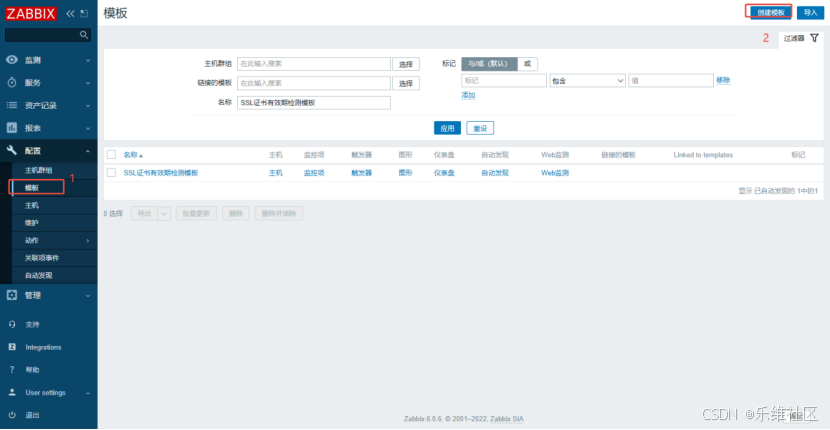Select the 或 tag mode
The width and height of the screenshot is (830, 430).
(527, 64)
